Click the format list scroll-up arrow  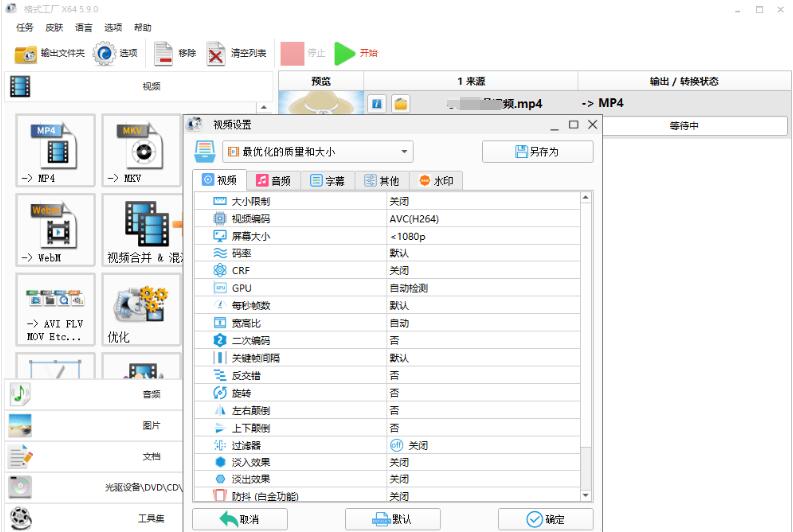click(263, 108)
